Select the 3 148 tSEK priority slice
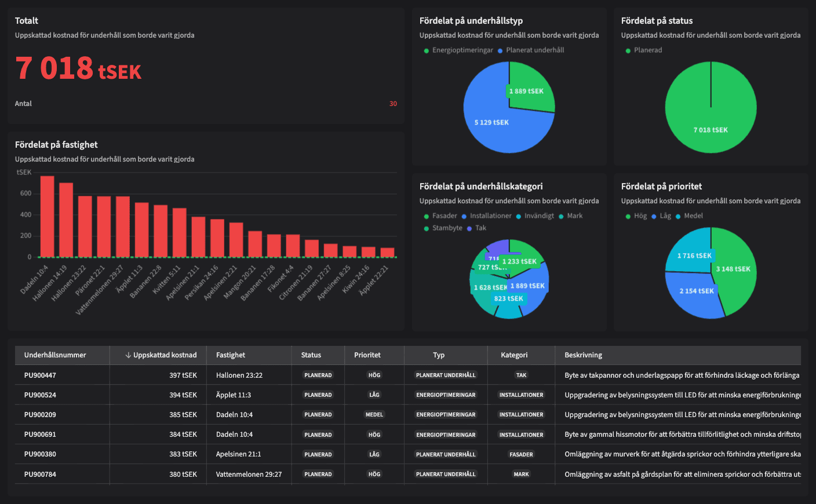 coord(733,269)
